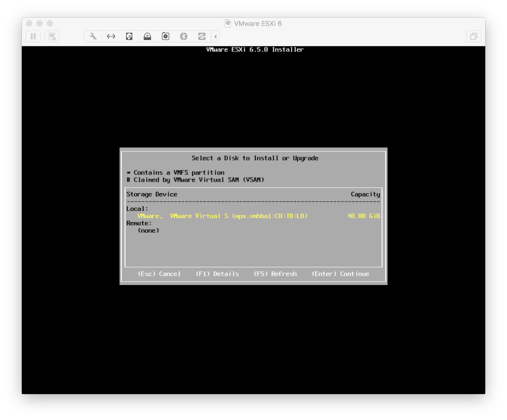Cancel disk selection with (Esc) Cancel
Image resolution: width=507 pixels, height=420 pixels.
[x=159, y=274]
